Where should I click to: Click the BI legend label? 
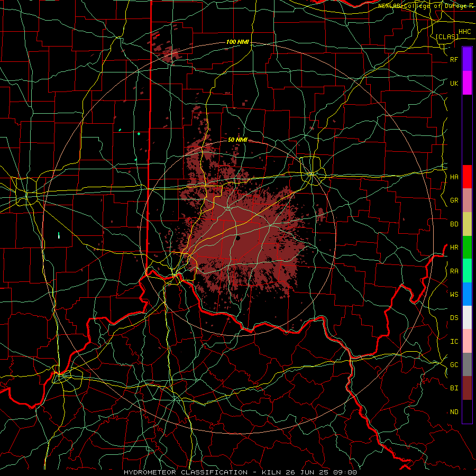(x=454, y=388)
